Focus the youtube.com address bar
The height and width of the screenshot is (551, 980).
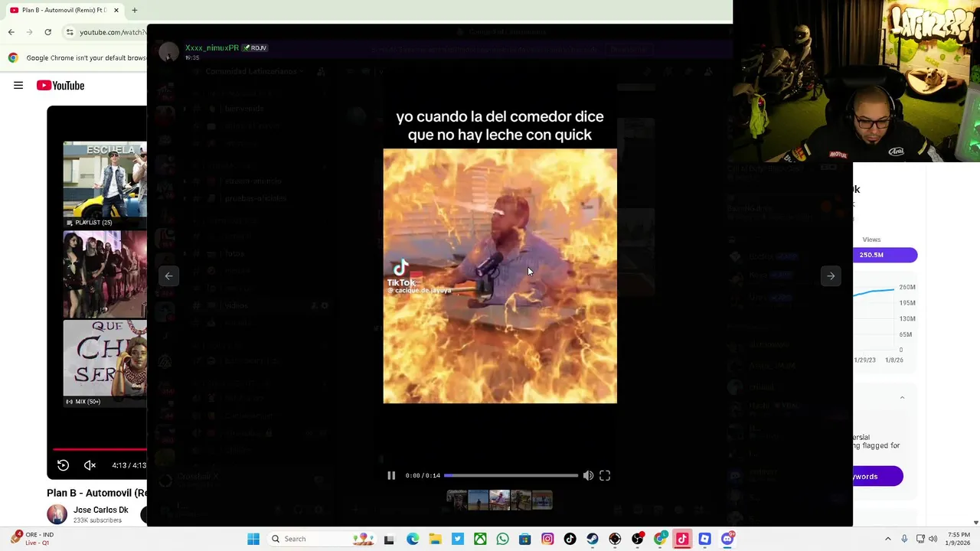tap(112, 32)
